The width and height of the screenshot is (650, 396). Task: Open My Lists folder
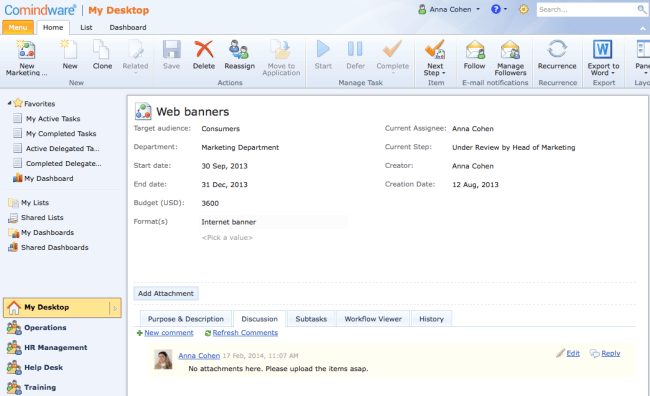(28, 202)
